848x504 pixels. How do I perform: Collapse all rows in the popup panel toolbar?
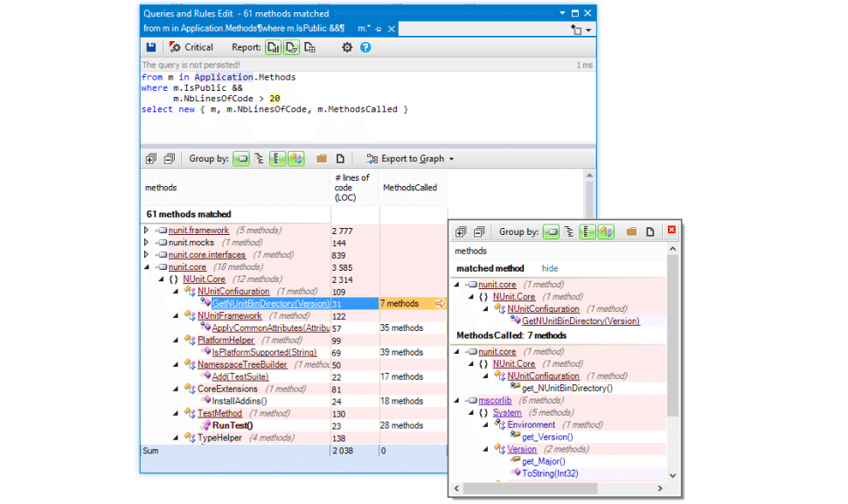(x=479, y=232)
